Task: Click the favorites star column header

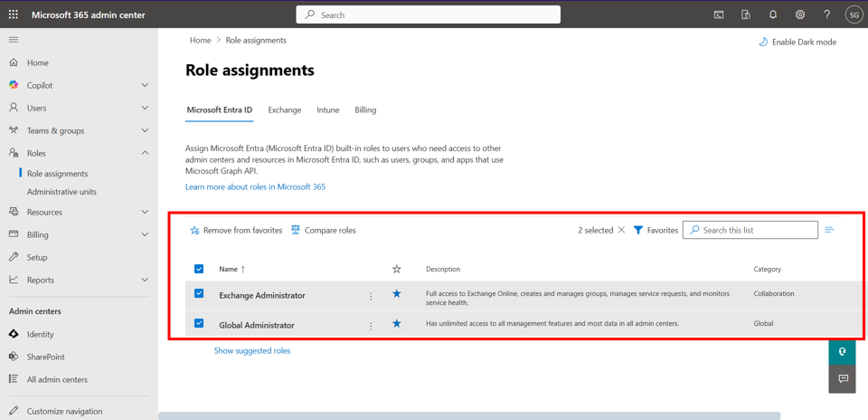Action: coord(396,269)
